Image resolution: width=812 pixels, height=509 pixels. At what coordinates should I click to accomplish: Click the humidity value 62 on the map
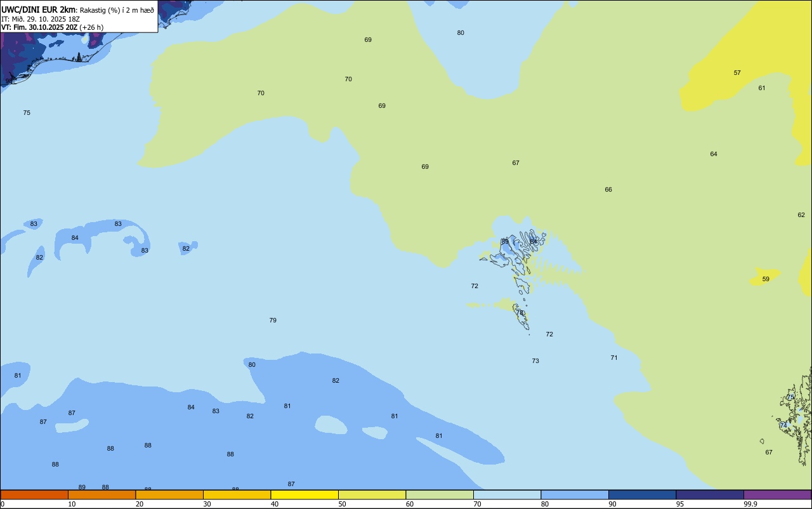tap(801, 215)
